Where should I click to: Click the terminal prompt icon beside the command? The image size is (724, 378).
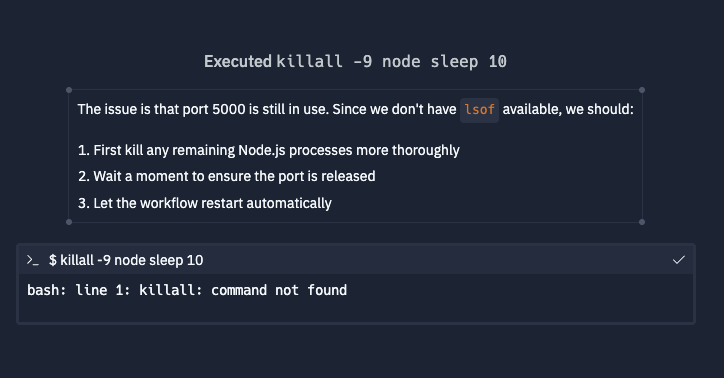tap(32, 260)
